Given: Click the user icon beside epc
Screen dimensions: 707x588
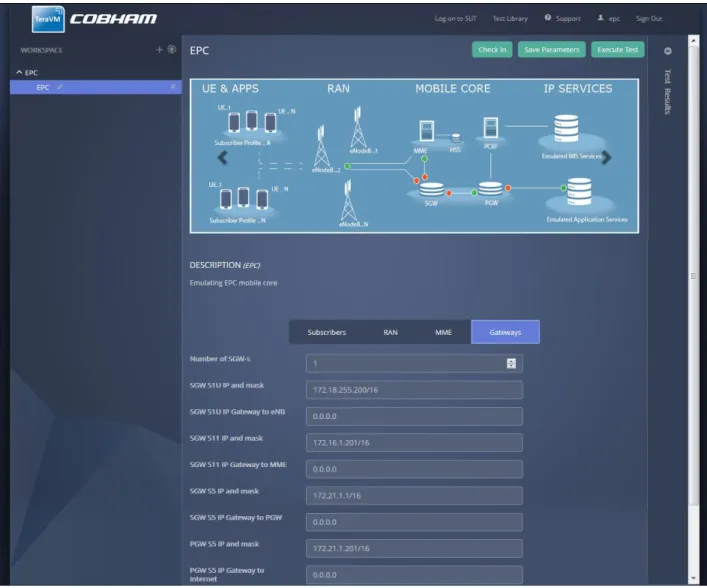Looking at the screenshot, I should pos(601,18).
